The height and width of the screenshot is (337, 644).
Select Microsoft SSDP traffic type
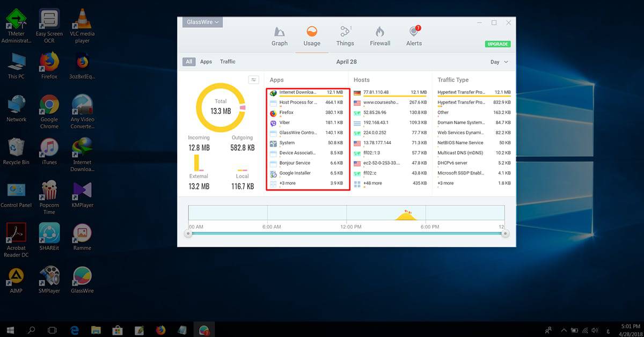[474, 173]
